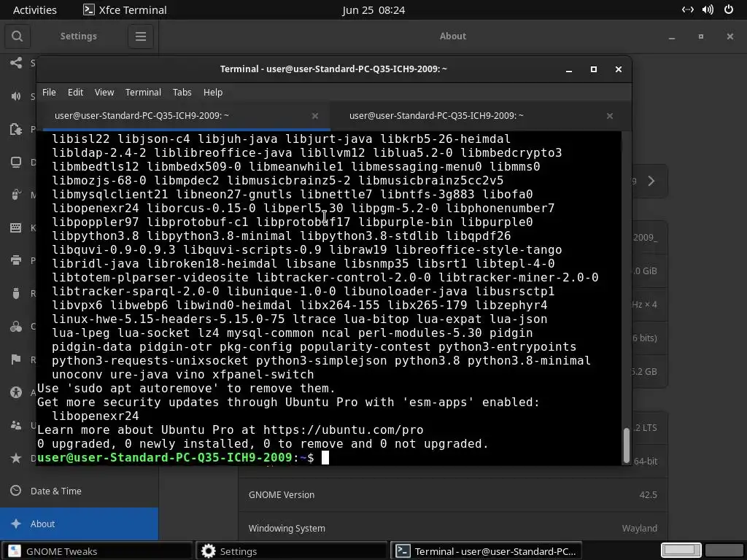Click the https://ubuntu.com/pro link text
The width and height of the screenshot is (747, 560).
[x=343, y=430]
